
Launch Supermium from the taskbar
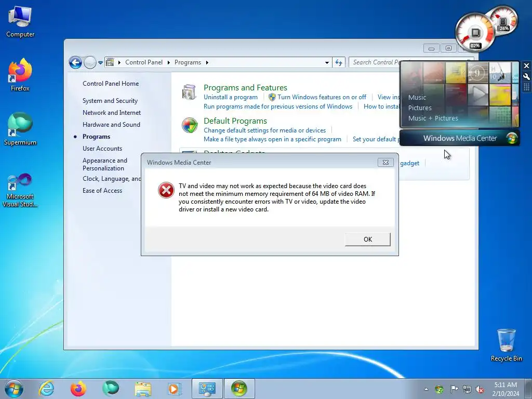tap(111, 389)
